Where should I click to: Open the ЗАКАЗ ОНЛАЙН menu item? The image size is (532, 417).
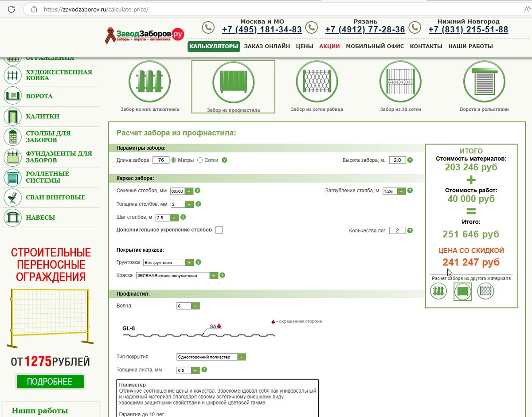(x=267, y=46)
